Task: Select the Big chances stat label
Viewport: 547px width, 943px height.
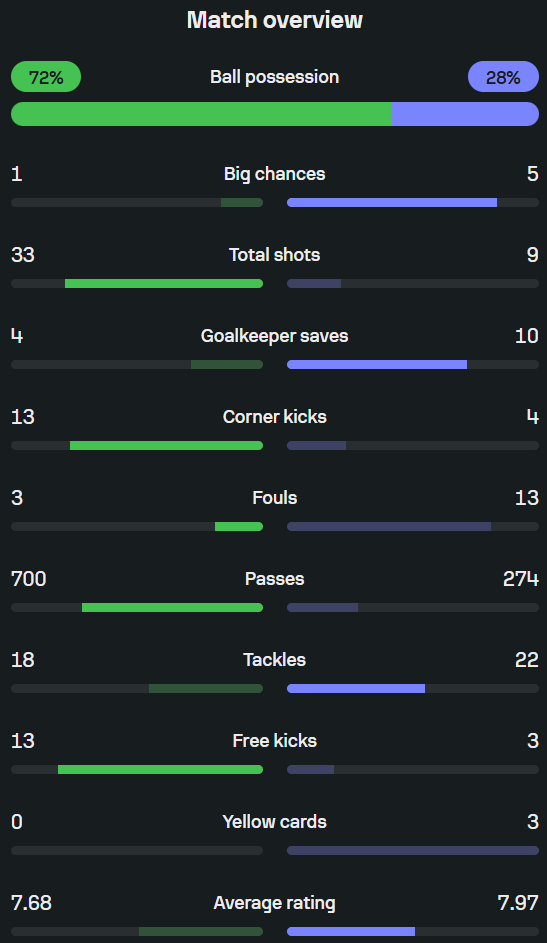Action: (x=275, y=174)
